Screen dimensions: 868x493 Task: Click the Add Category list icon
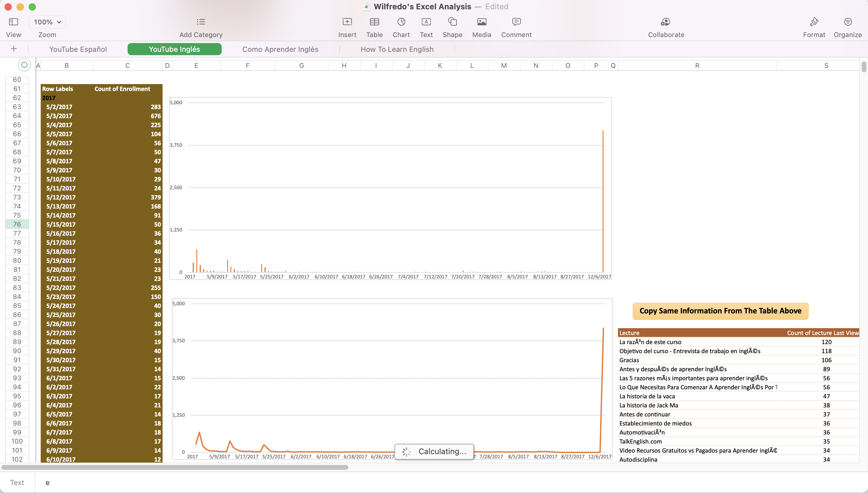click(201, 22)
